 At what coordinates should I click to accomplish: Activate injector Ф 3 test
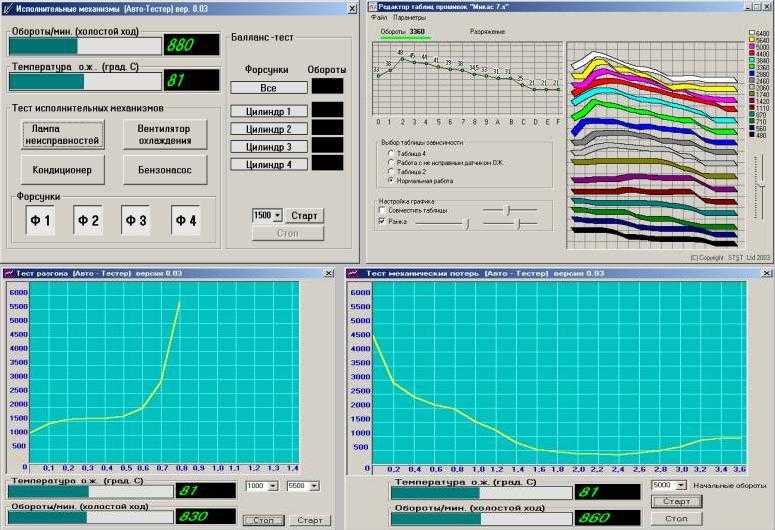coord(135,221)
